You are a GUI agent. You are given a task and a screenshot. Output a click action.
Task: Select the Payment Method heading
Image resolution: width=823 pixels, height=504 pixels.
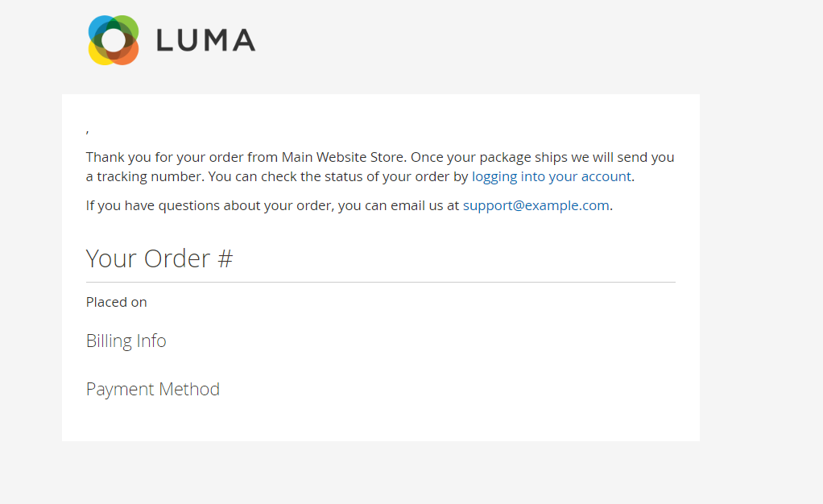153,389
